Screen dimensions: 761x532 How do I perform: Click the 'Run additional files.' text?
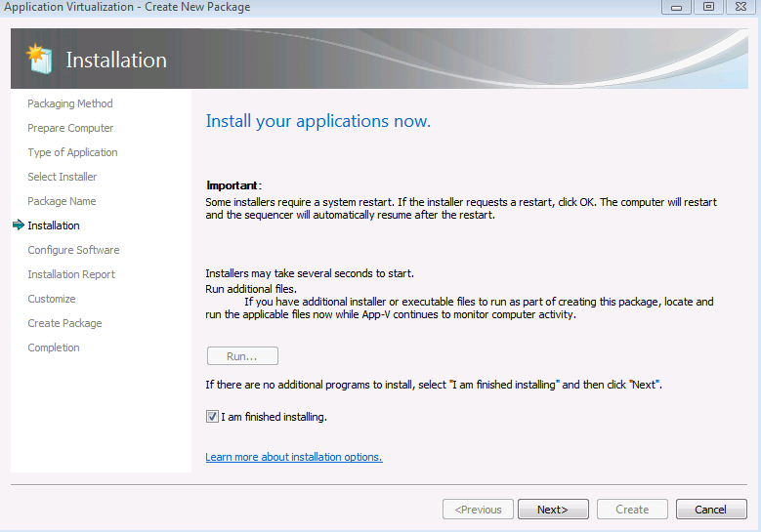click(251, 289)
